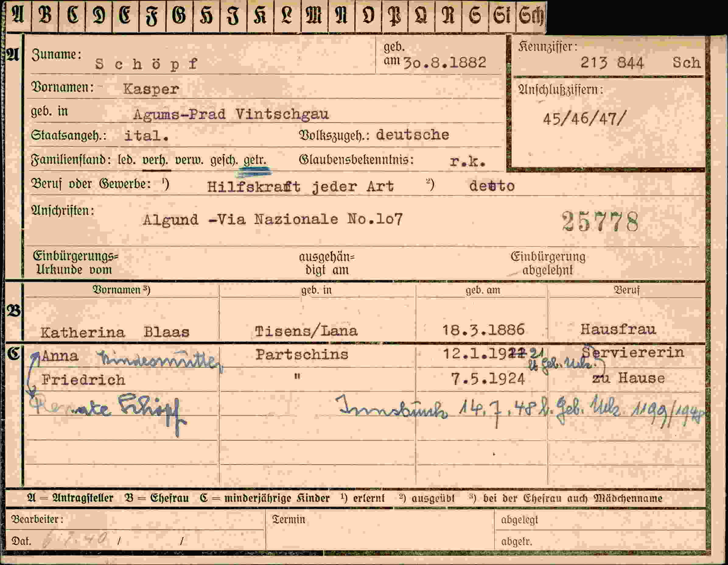Click the 'abgelegt' label

pos(519,520)
